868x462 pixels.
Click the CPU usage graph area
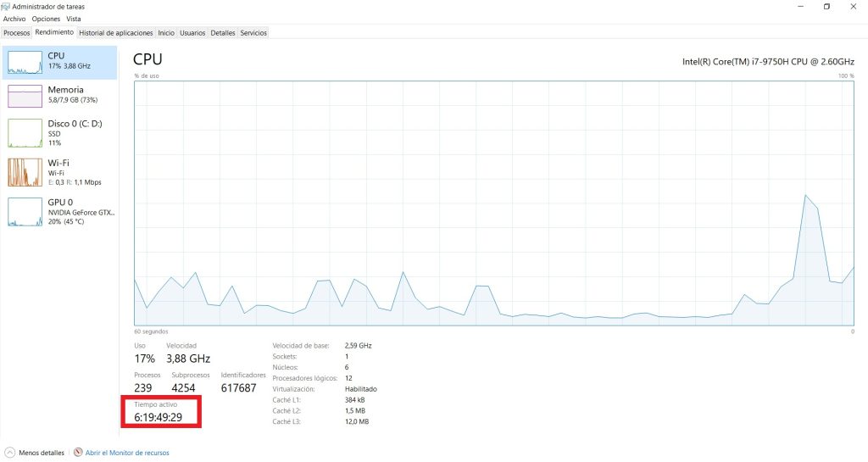[493, 203]
